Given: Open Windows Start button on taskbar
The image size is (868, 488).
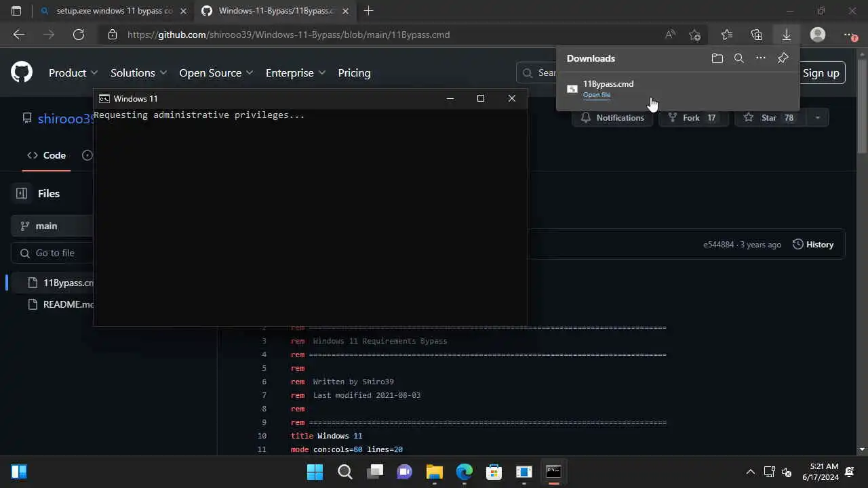Looking at the screenshot, I should [315, 472].
